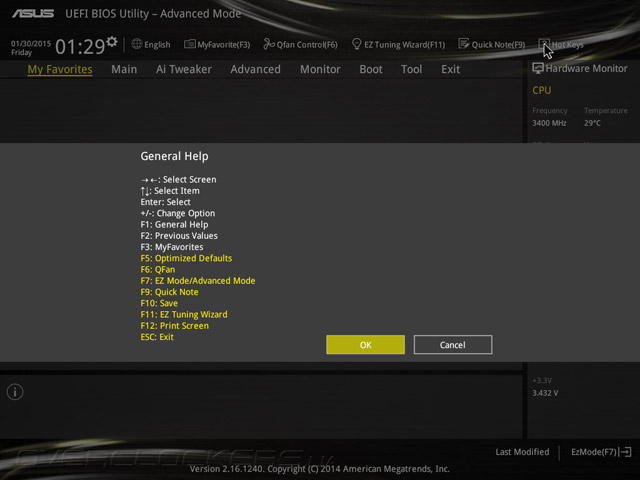Click the 29°C temperature value
The width and height of the screenshot is (640, 480).
(x=592, y=123)
